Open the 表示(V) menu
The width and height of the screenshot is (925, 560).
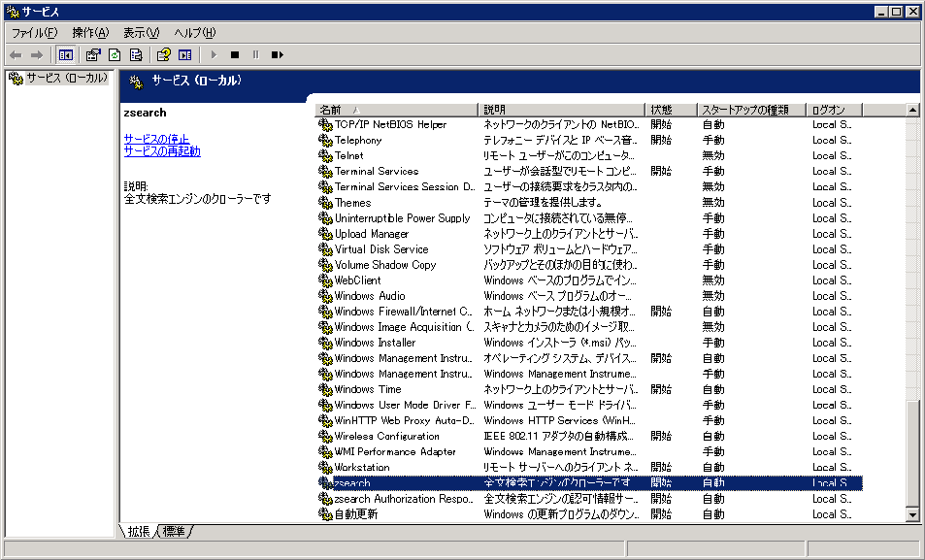tap(141, 33)
